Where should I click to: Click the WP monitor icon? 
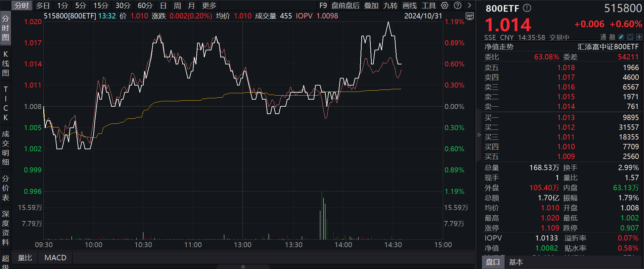470,16
